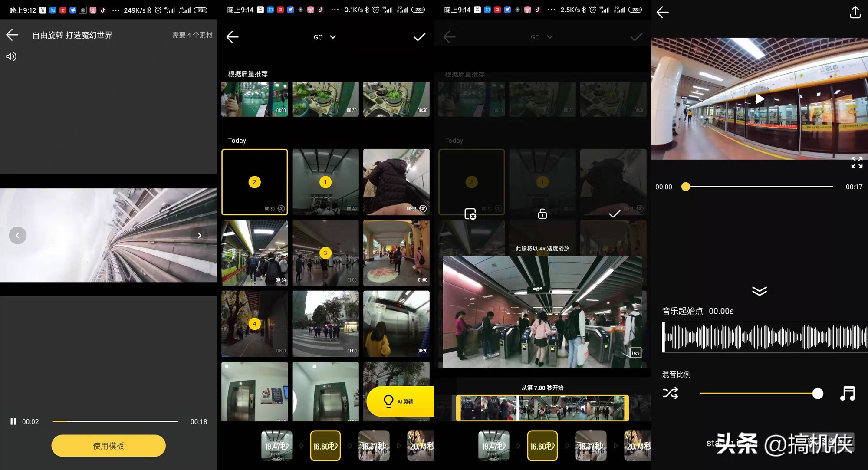Deselect the thumbnail marked with a checkmark

[614, 214]
